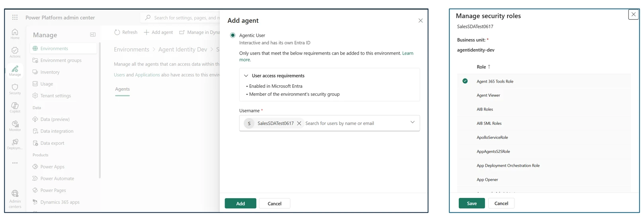Open Actions in the left rail
This screenshot has width=644, height=217.
coord(15,52)
